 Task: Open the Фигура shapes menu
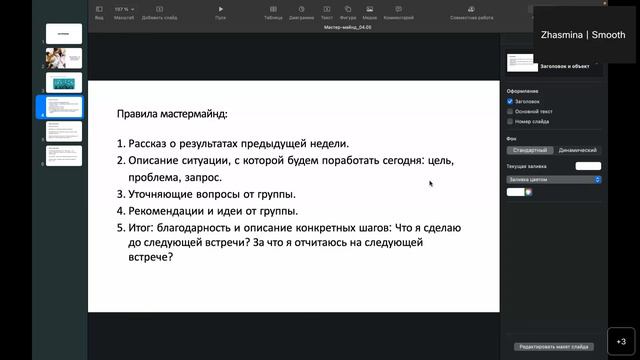click(x=348, y=13)
